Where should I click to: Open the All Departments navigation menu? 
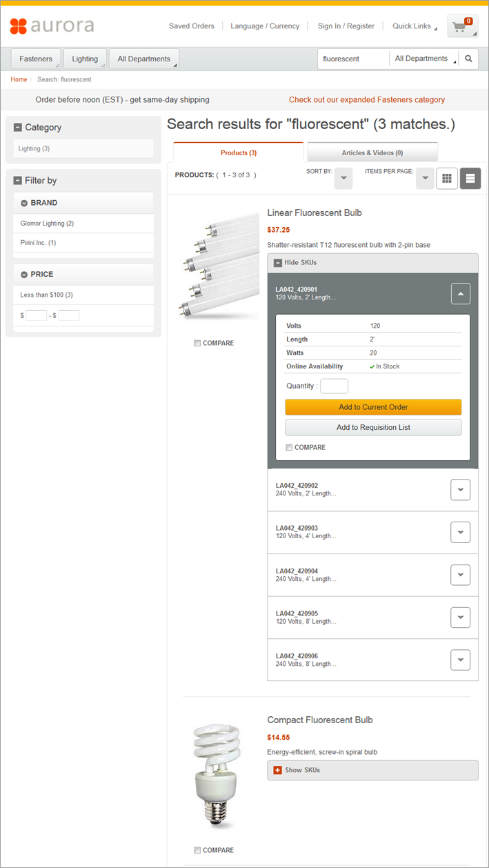click(144, 59)
